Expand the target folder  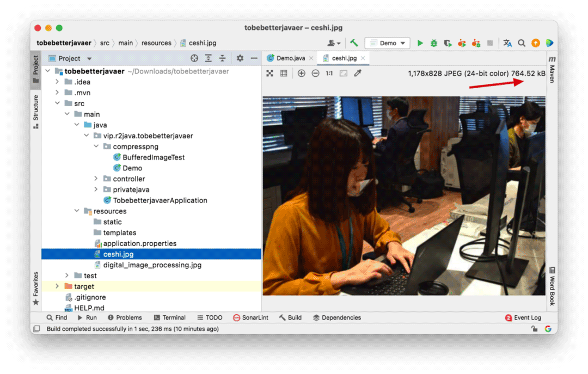[x=57, y=286]
